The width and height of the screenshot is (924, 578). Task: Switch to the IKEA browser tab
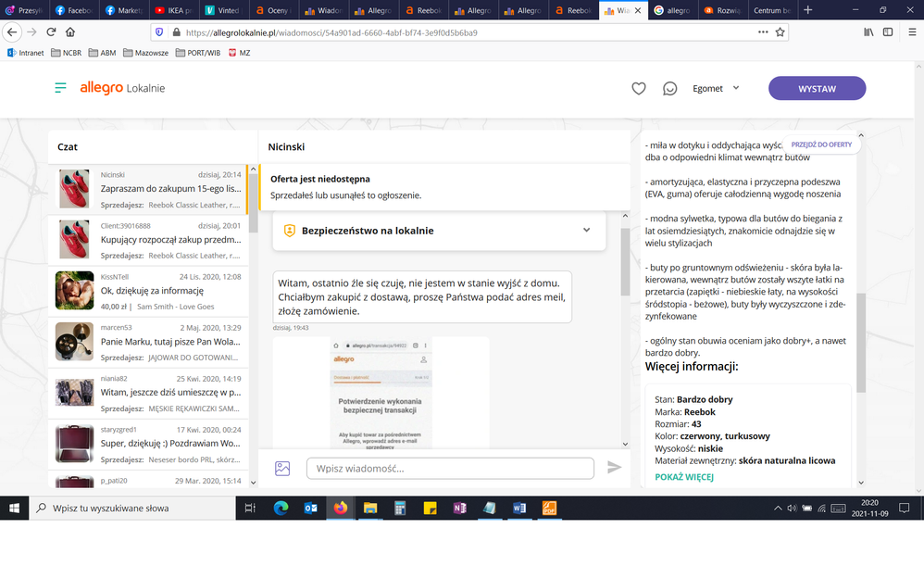click(174, 10)
